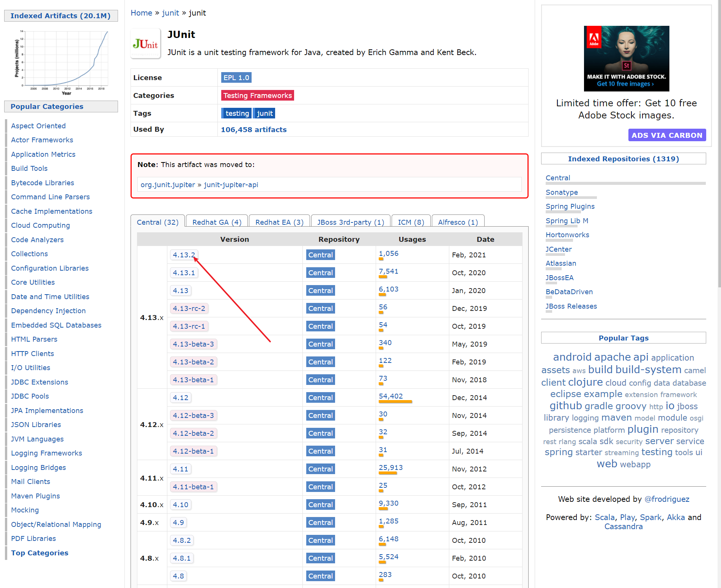Viewport: 721px width, 588px height.
Task: Open the JCenter repository
Action: point(559,249)
